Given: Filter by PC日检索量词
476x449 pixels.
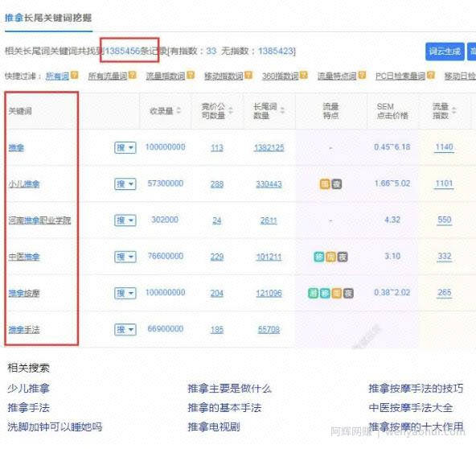Looking at the screenshot, I should pos(400,76).
